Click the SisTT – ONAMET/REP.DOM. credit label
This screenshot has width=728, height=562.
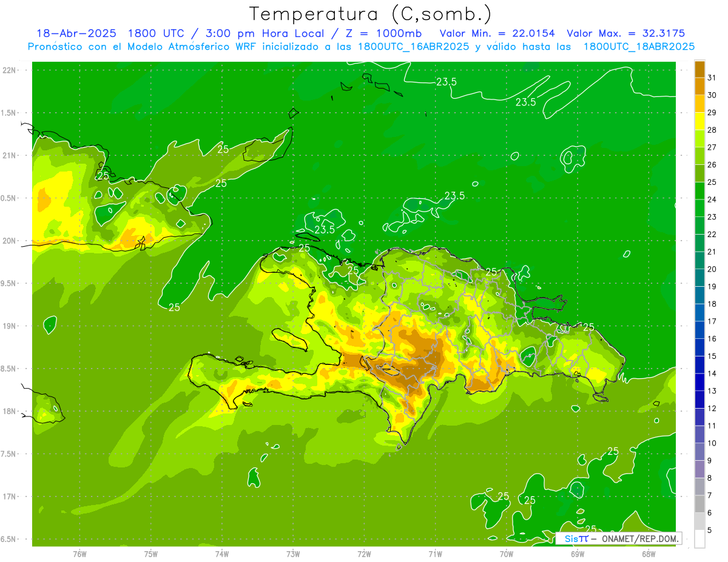point(619,538)
